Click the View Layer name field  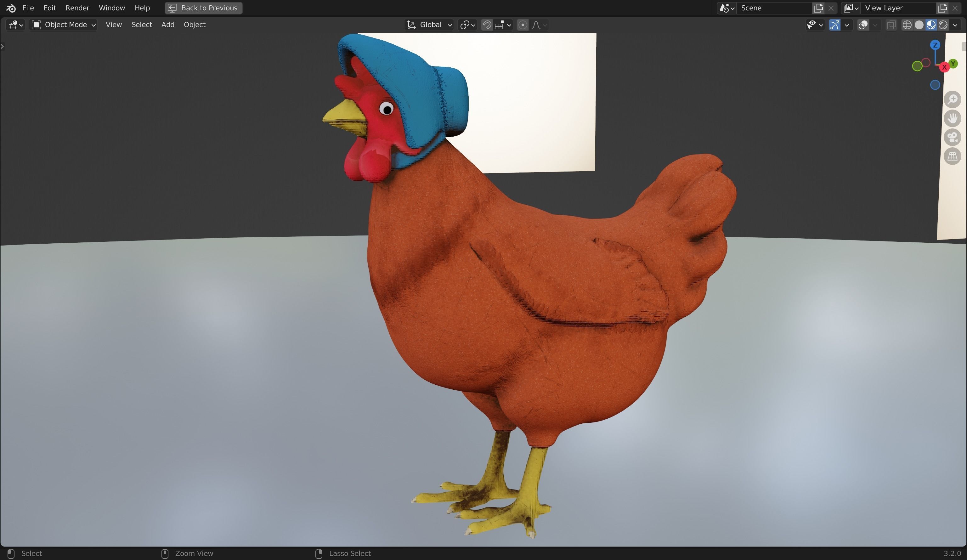(x=898, y=8)
